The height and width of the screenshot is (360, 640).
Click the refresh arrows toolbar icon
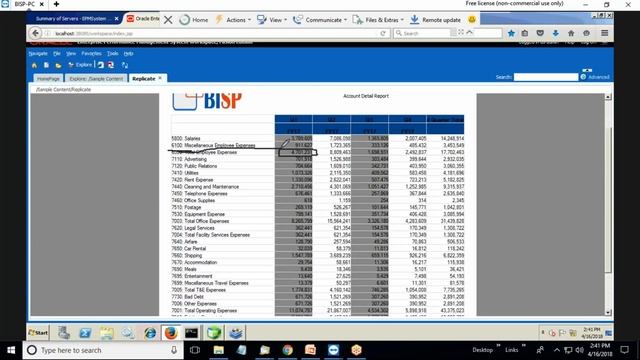125,65
